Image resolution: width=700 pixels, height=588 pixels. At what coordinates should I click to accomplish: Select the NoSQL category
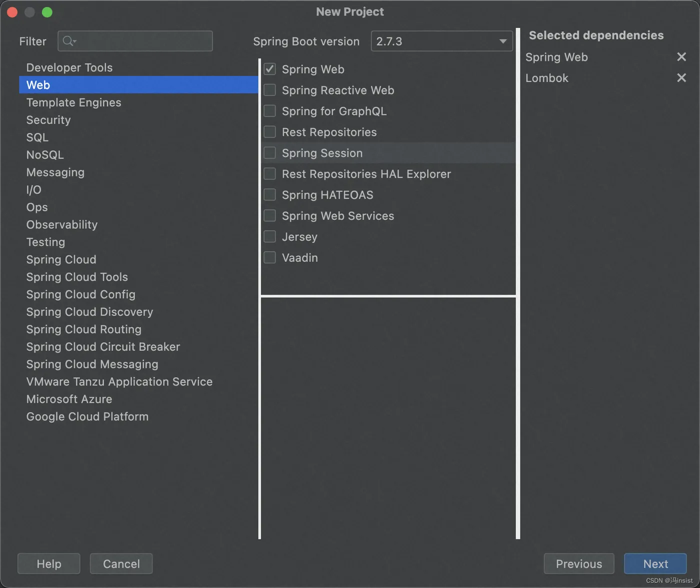coord(138,155)
